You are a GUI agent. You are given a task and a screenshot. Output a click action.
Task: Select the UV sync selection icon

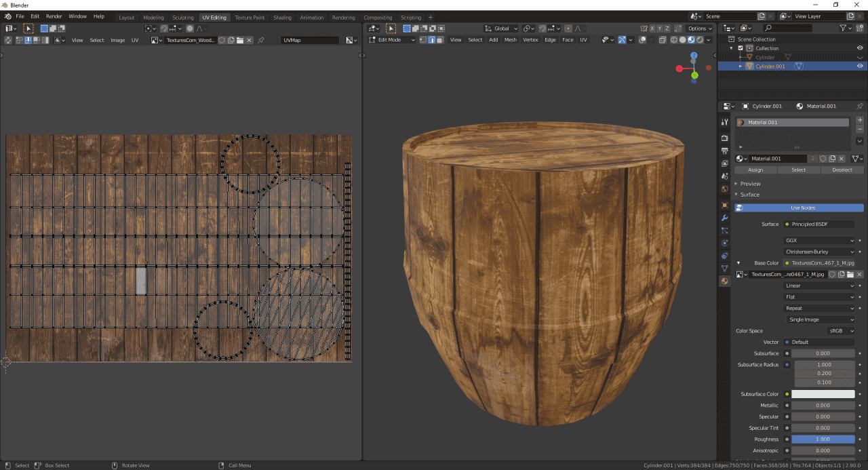click(7, 40)
